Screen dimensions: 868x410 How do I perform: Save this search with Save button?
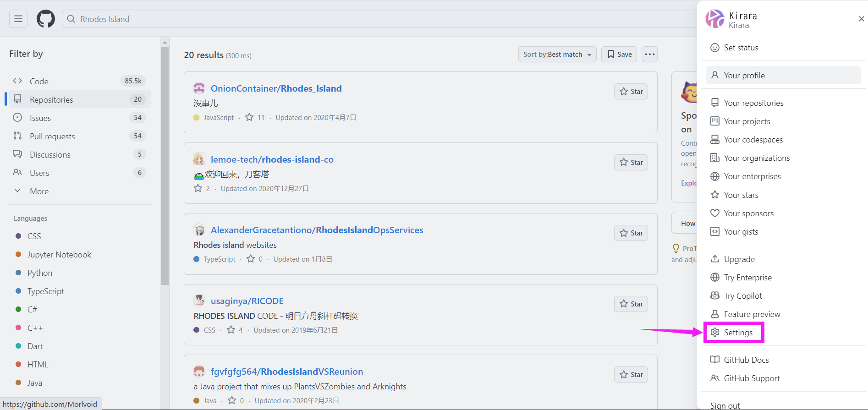[619, 55]
